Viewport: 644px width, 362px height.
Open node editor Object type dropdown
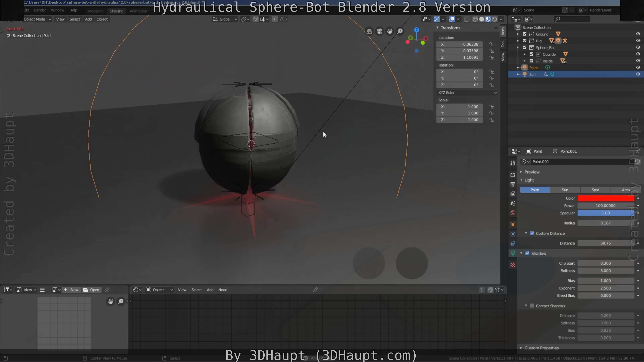[x=159, y=290]
